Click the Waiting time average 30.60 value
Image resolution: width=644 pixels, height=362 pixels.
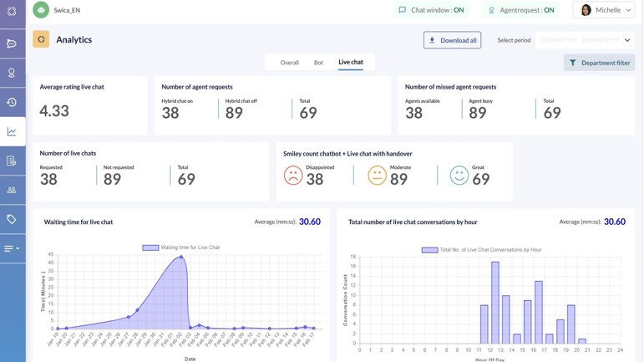tap(310, 222)
